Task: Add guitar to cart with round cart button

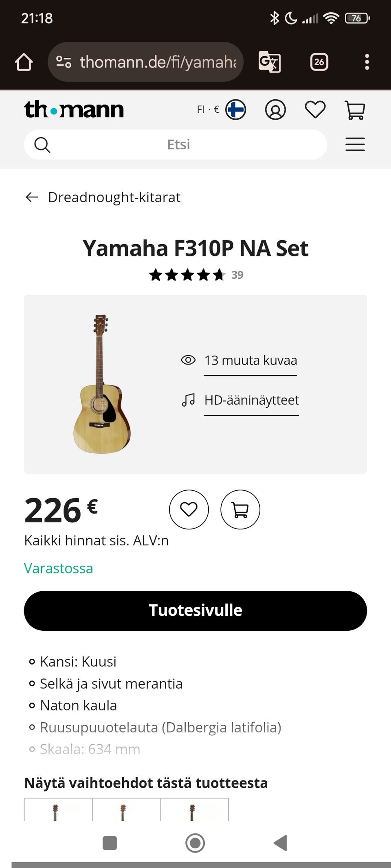Action: pos(240,509)
